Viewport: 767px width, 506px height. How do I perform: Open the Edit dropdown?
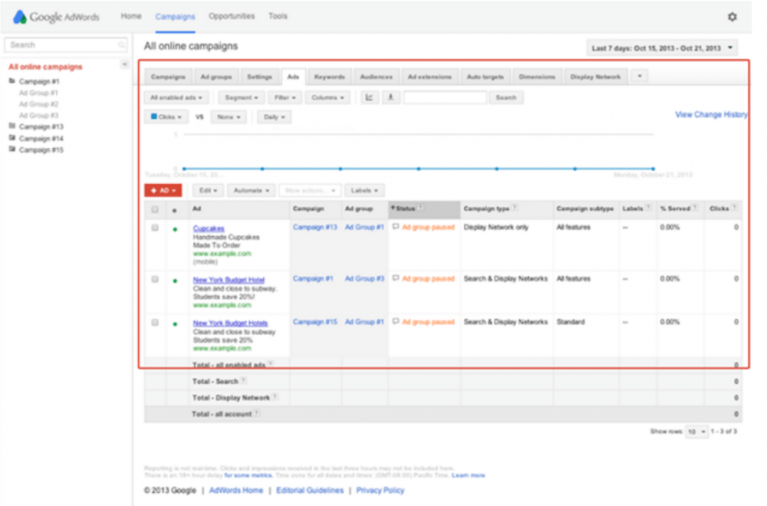208,190
